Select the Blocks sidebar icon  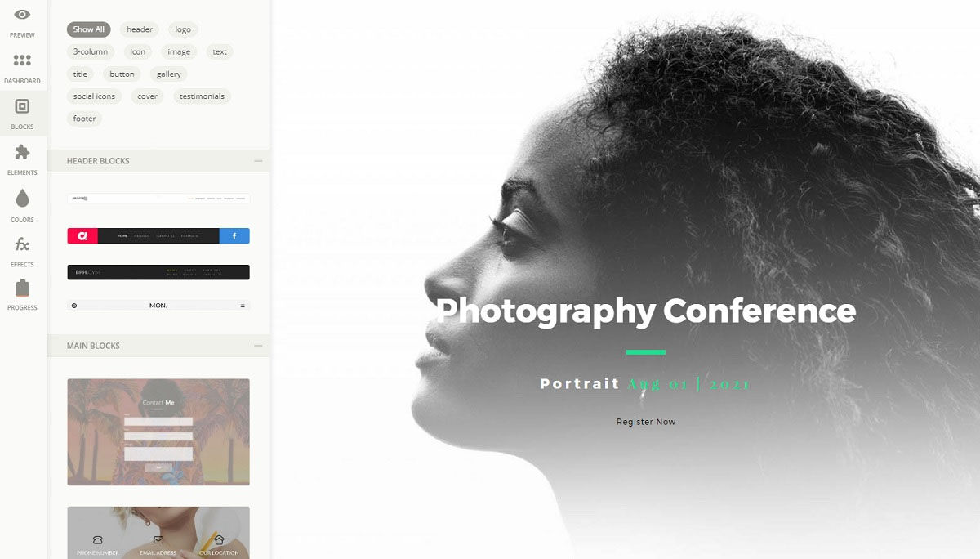tap(22, 106)
